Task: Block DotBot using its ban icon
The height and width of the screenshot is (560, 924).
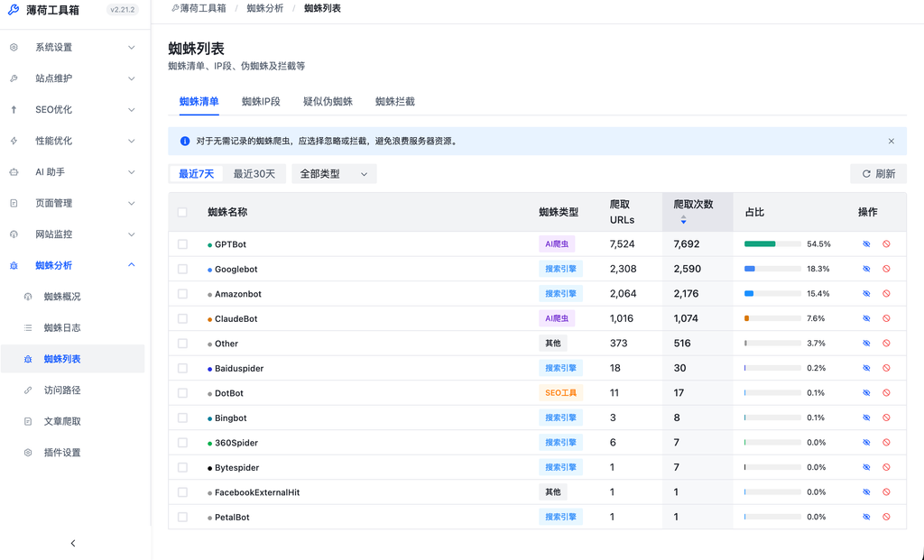Action: click(x=886, y=393)
